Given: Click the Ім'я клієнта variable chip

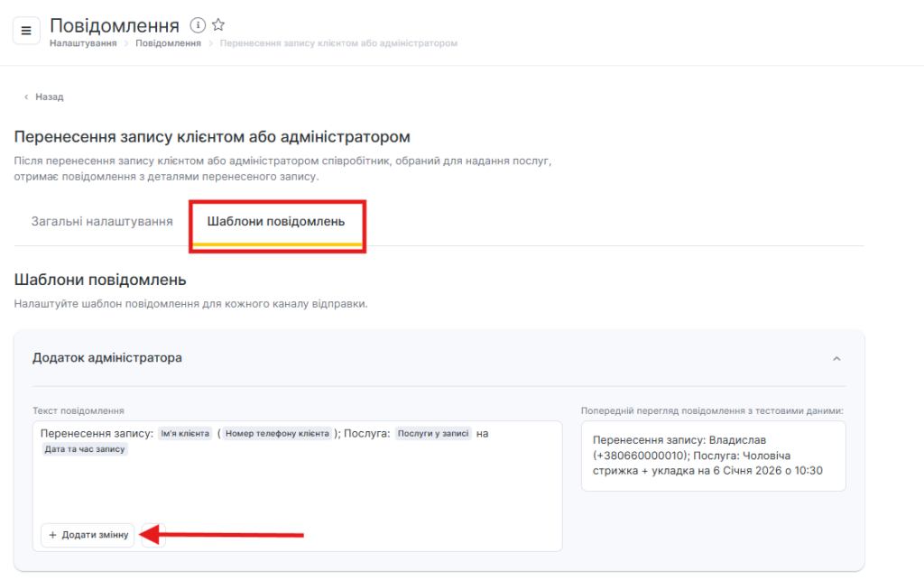Looking at the screenshot, I should 185,434.
